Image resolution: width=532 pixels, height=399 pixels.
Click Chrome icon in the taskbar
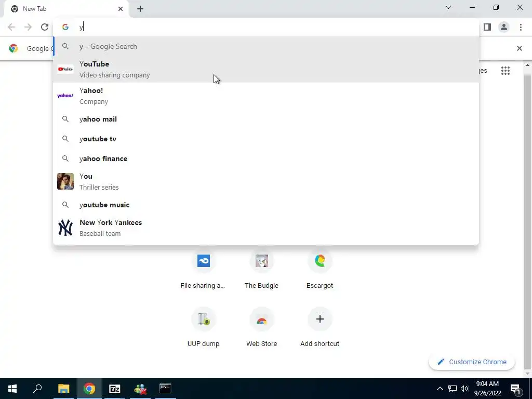[x=89, y=389]
